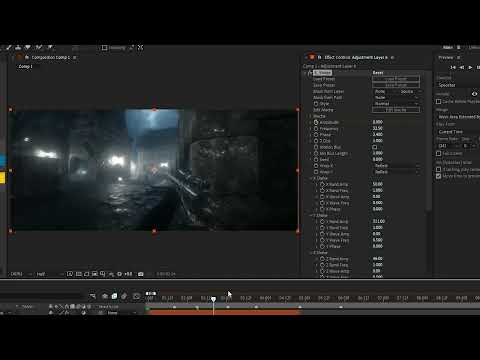Select the orange layer bar in timeline
Image resolution: width=480 pixels, height=360 pixels.
point(223,313)
